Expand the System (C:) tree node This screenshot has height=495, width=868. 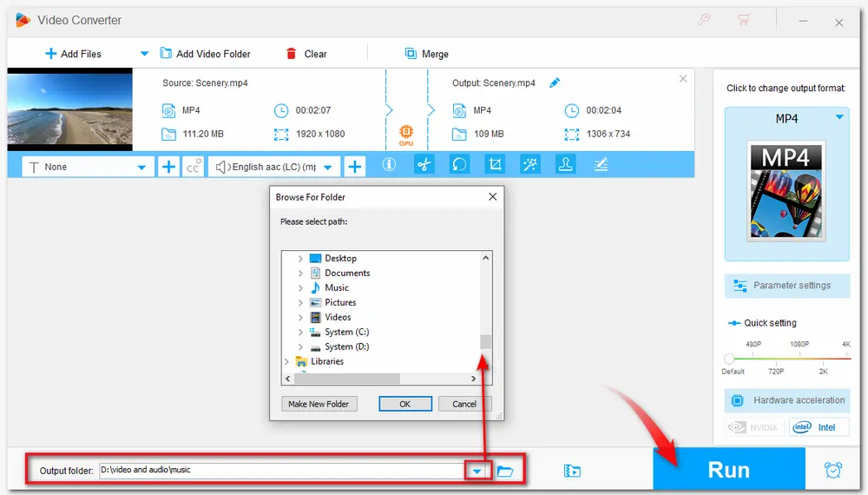300,333
